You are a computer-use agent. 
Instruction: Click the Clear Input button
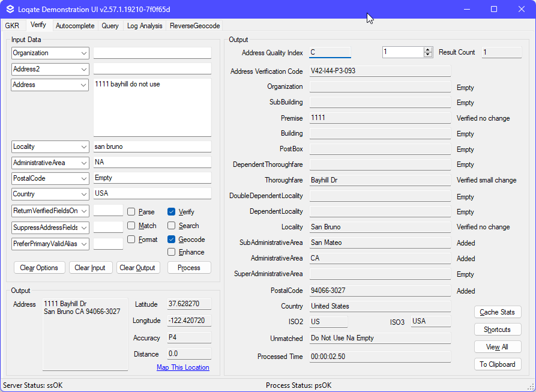click(x=91, y=268)
